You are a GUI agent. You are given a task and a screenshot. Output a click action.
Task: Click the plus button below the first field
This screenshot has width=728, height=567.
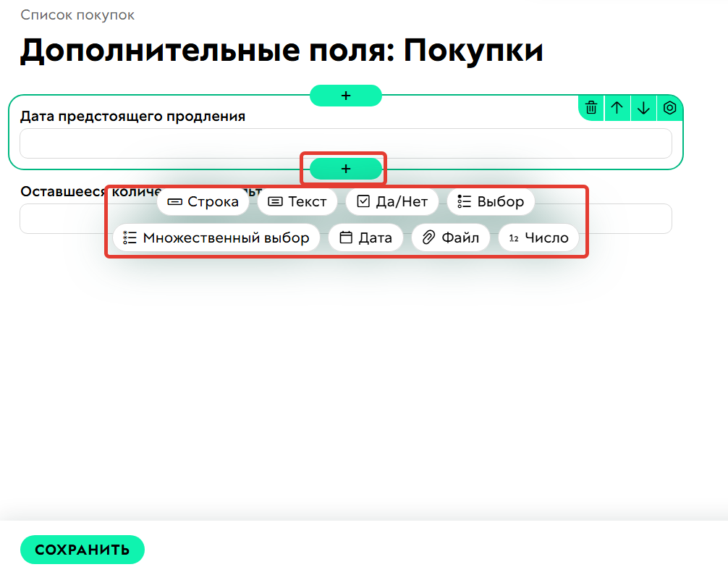pyautogui.click(x=346, y=169)
